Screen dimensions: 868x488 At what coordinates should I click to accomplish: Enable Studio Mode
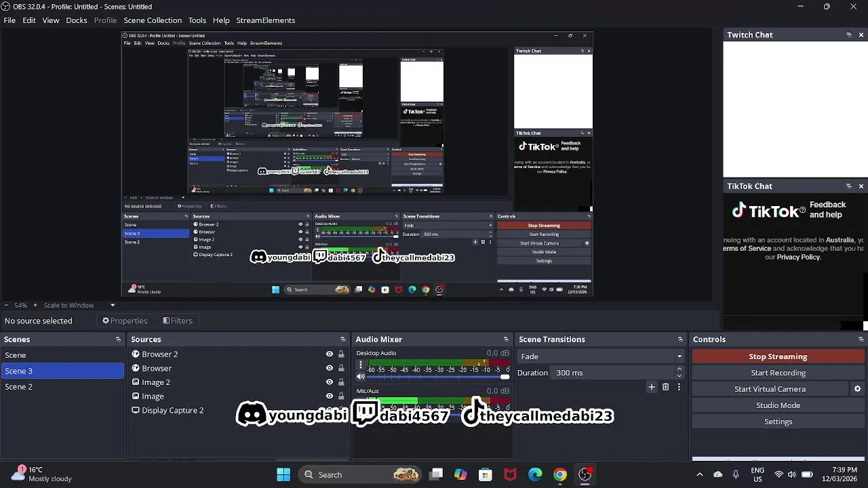coord(778,405)
